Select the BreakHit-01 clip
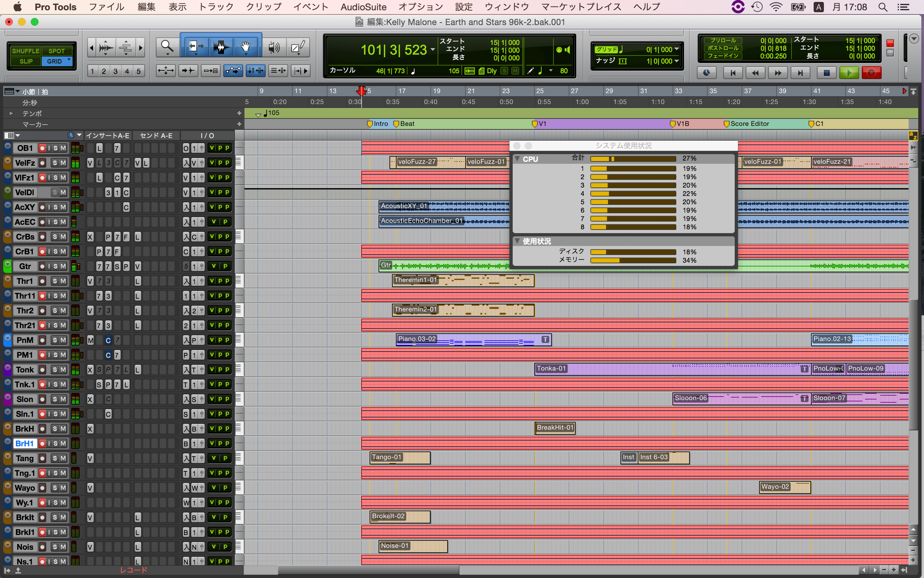 pyautogui.click(x=555, y=428)
